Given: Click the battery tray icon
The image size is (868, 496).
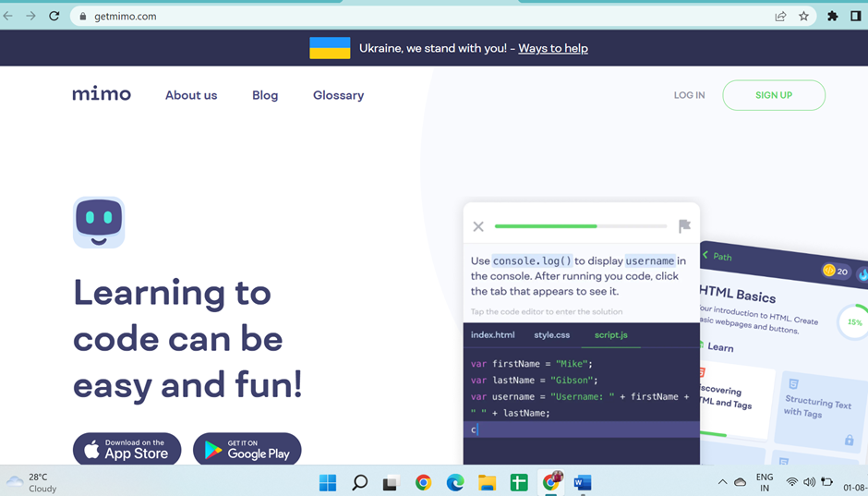Looking at the screenshot, I should point(827,482).
